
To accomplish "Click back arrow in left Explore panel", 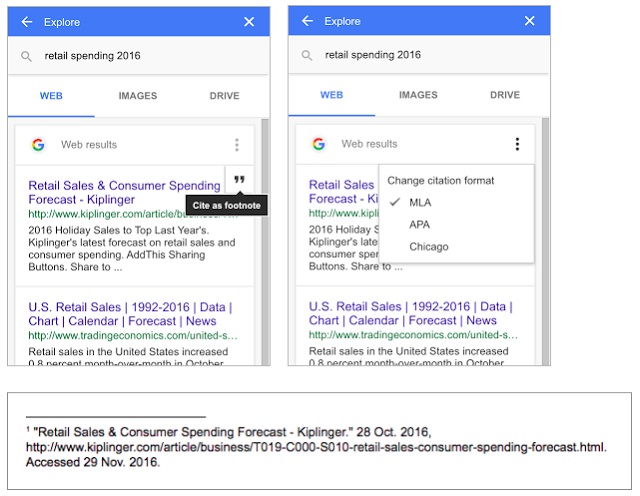I will tap(26, 22).
